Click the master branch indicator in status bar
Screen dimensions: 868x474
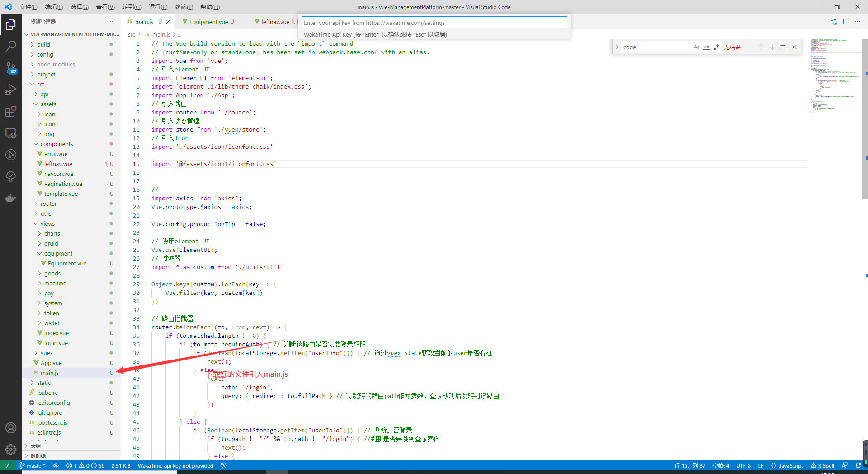tap(33, 465)
